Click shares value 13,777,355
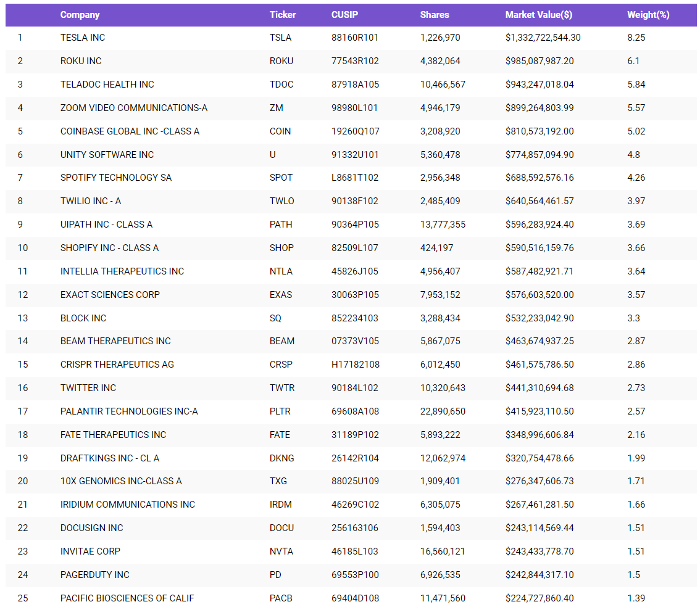 coord(443,225)
